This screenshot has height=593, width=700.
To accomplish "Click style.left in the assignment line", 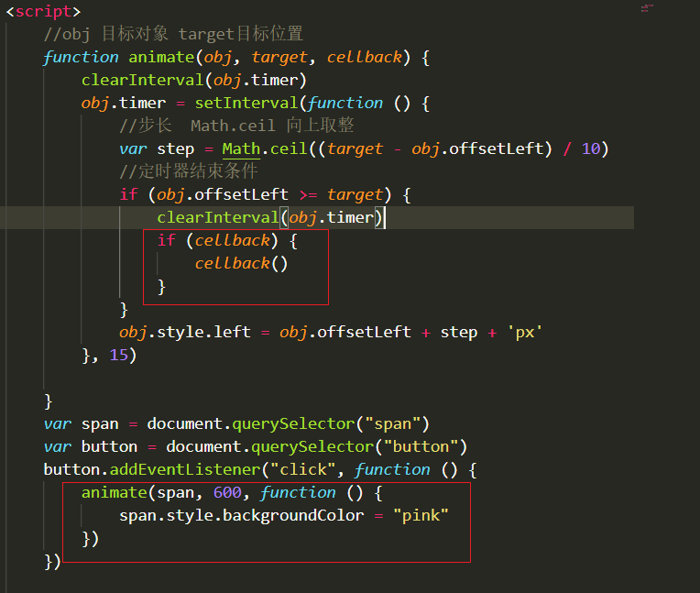I will click(203, 332).
